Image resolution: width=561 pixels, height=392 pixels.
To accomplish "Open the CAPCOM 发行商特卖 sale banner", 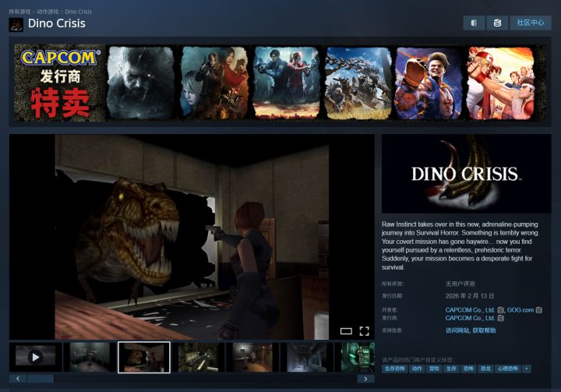I will point(280,83).
